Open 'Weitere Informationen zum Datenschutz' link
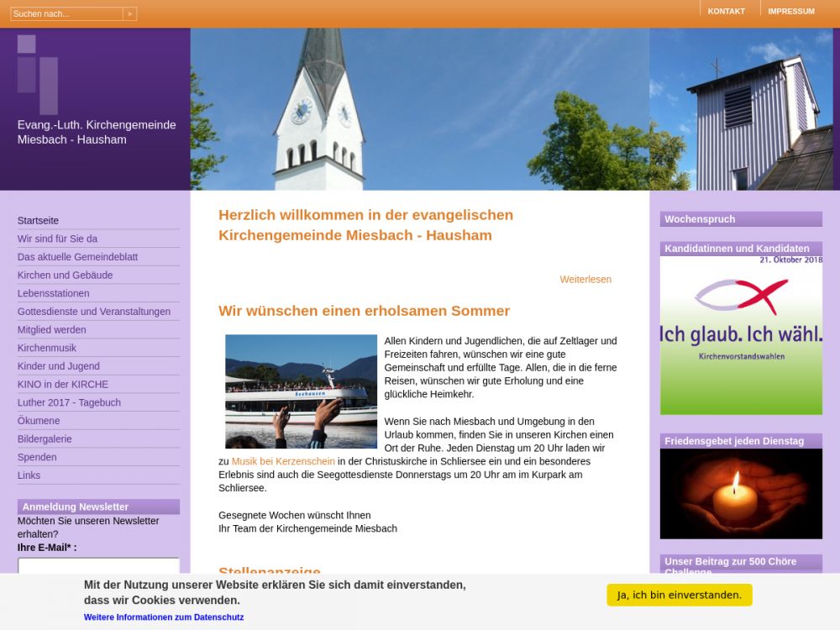 tap(164, 617)
